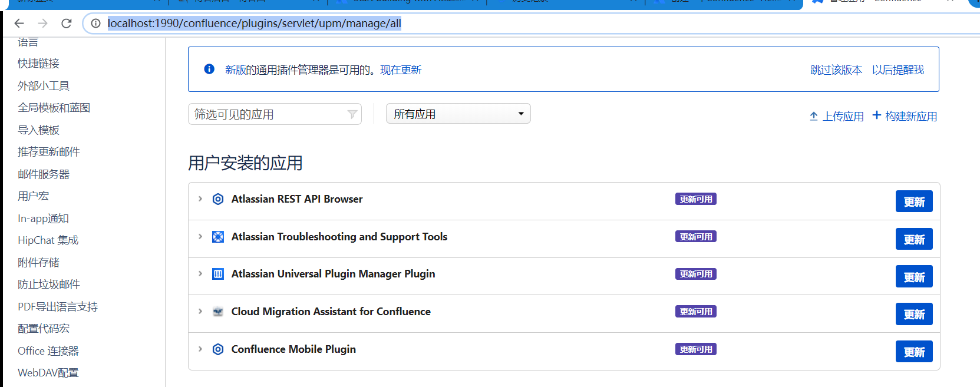Image resolution: width=980 pixels, height=387 pixels.
Task: Click the funnel filter icon
Action: pyautogui.click(x=352, y=114)
